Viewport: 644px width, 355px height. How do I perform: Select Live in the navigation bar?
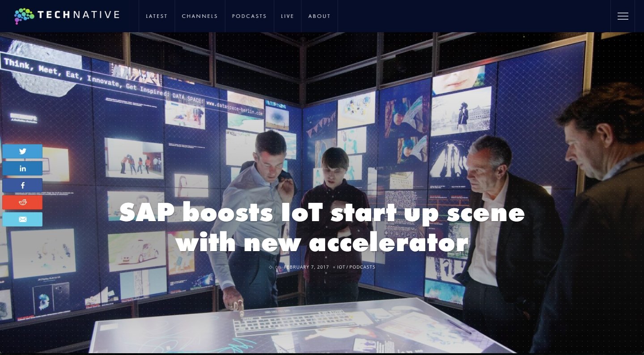click(x=287, y=16)
